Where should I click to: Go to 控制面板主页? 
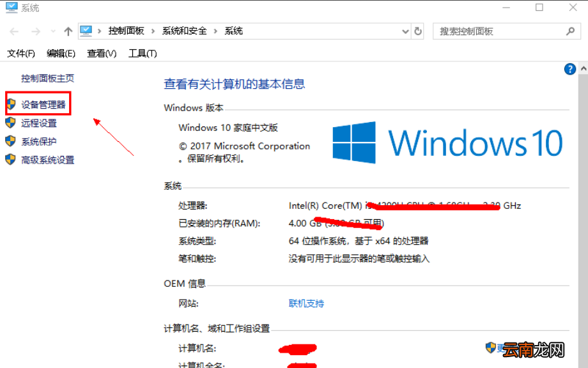(48, 79)
